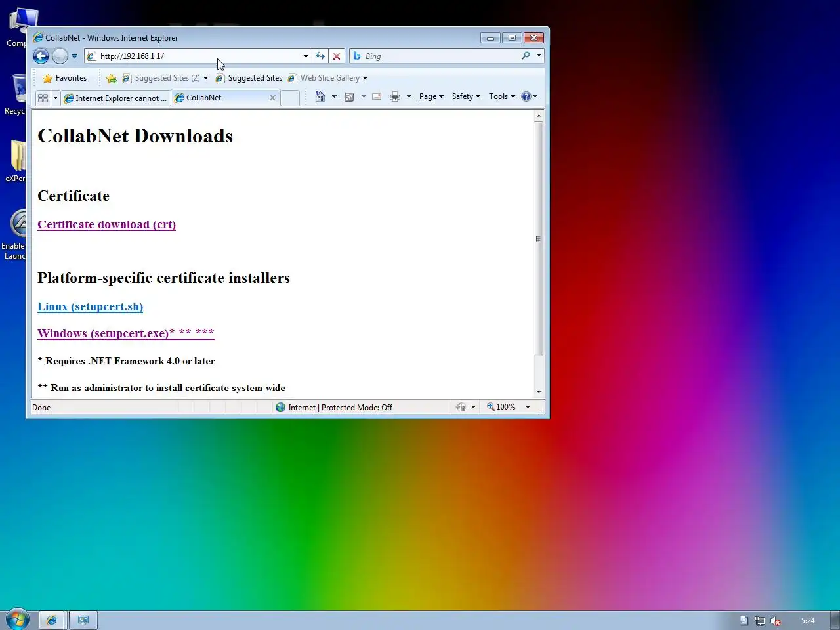This screenshot has width=840, height=630.
Task: Select the Computer desktop icon
Action: (x=18, y=28)
